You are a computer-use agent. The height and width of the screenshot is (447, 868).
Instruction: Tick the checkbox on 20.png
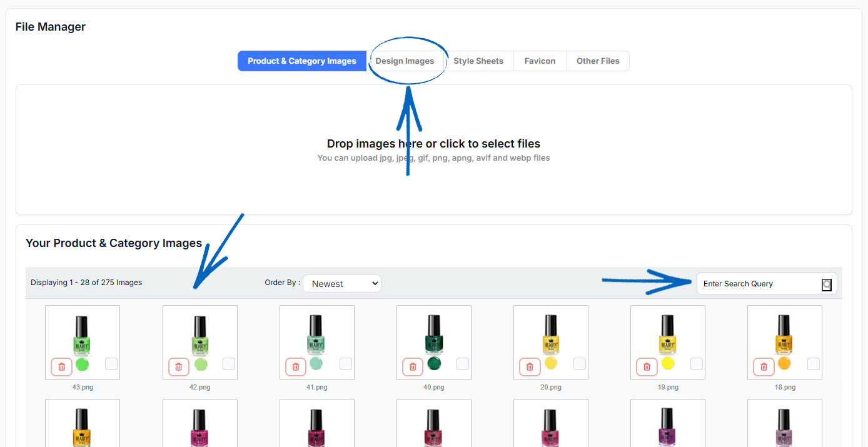coord(580,364)
